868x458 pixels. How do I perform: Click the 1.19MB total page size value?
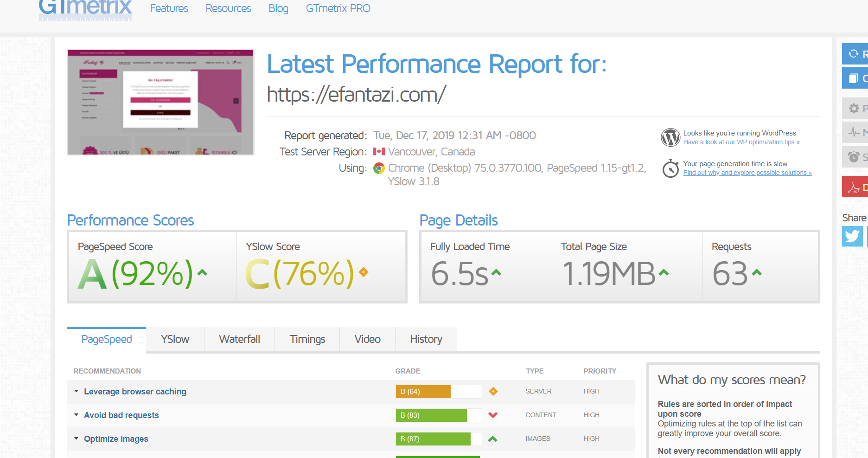point(609,273)
